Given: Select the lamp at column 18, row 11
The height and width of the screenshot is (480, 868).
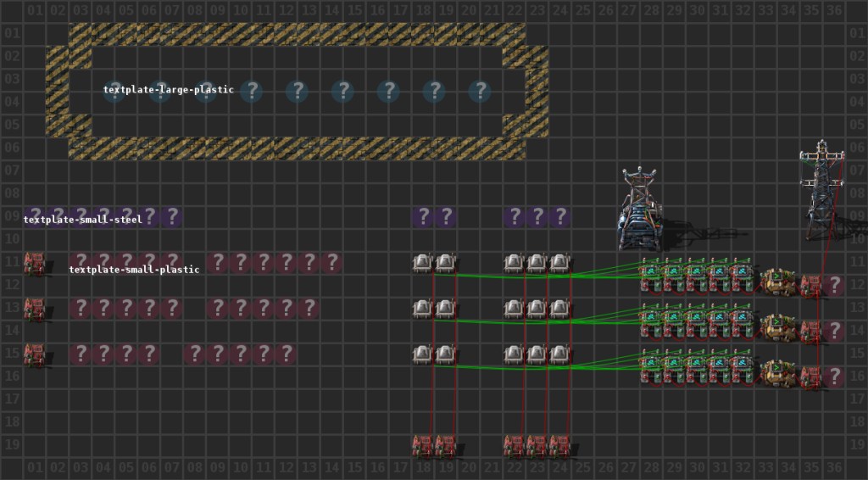Looking at the screenshot, I should tap(422, 263).
